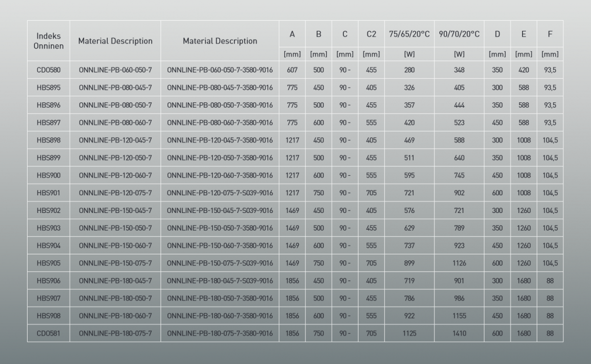591x364 pixels.
Task: Select the 75/65/20°C column header
Action: [x=409, y=34]
